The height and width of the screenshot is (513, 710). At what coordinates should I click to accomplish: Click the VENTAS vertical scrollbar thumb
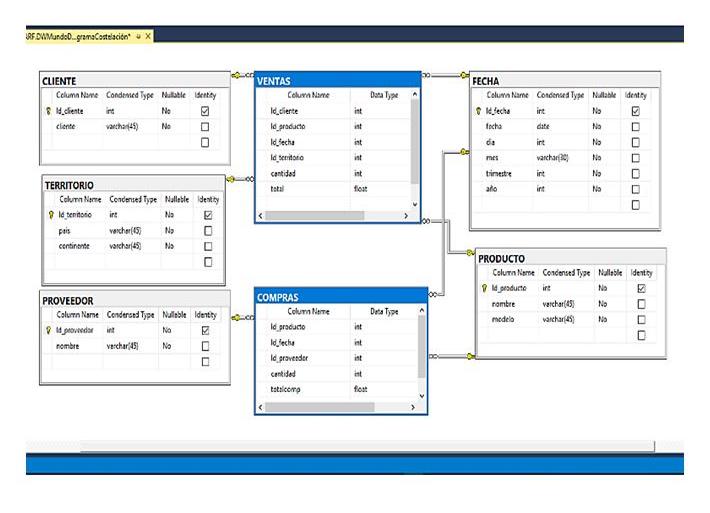click(414, 142)
